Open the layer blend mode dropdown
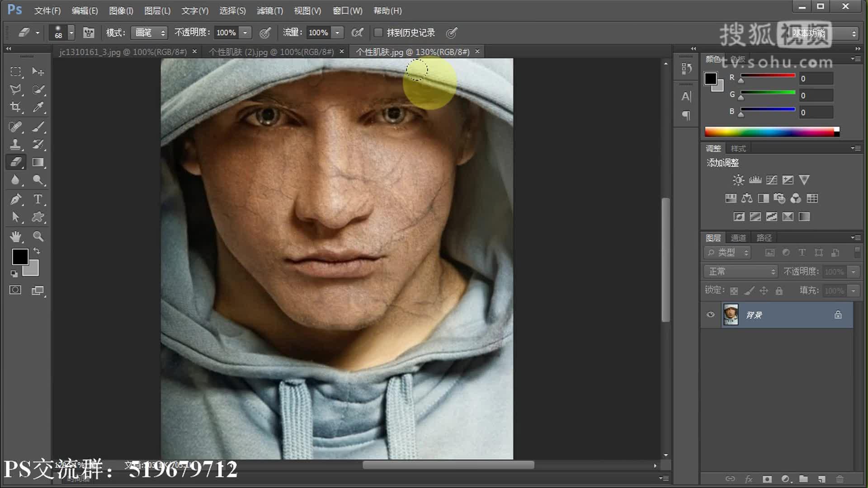The width and height of the screenshot is (868, 488). [x=740, y=272]
